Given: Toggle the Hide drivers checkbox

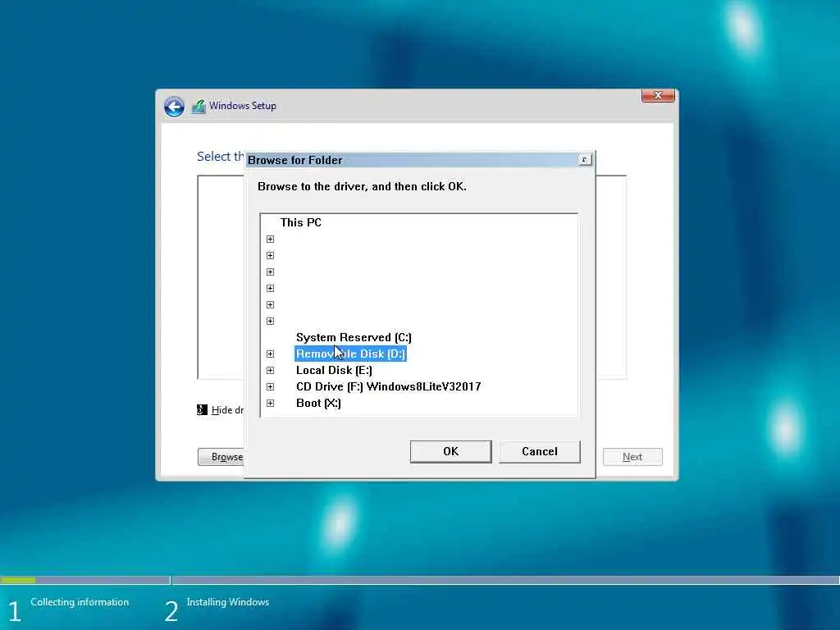Looking at the screenshot, I should [202, 410].
